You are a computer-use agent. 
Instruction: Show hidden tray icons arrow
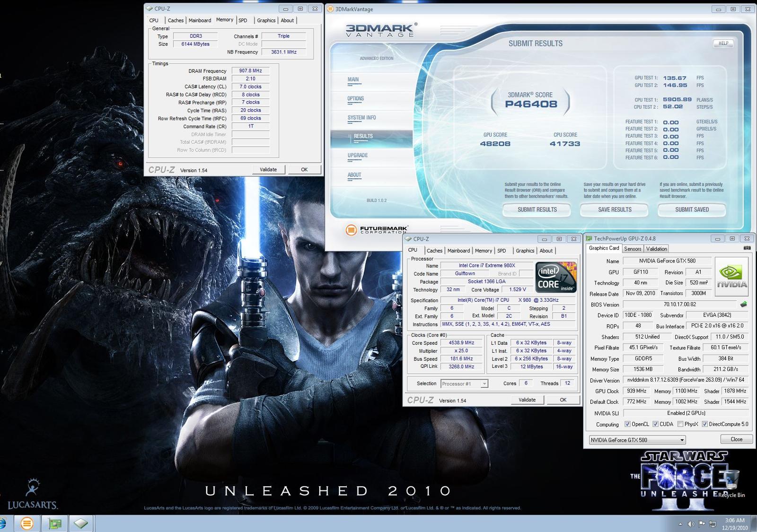(x=680, y=524)
